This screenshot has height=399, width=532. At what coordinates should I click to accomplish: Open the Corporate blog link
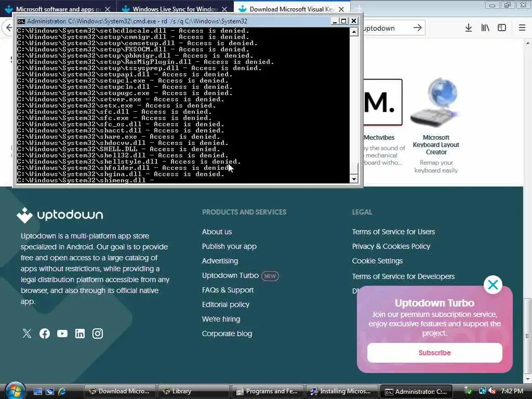(x=227, y=334)
